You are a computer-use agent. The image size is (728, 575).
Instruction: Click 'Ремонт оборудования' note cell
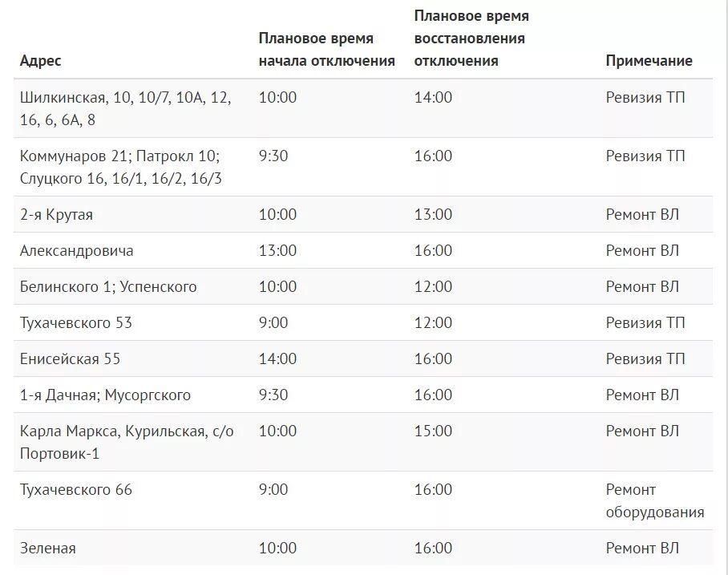(655, 500)
